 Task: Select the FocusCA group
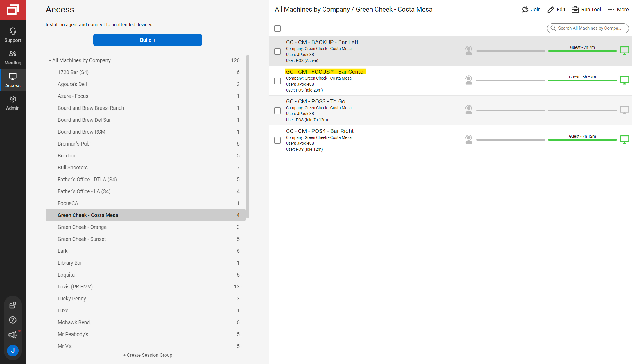[x=146, y=203]
